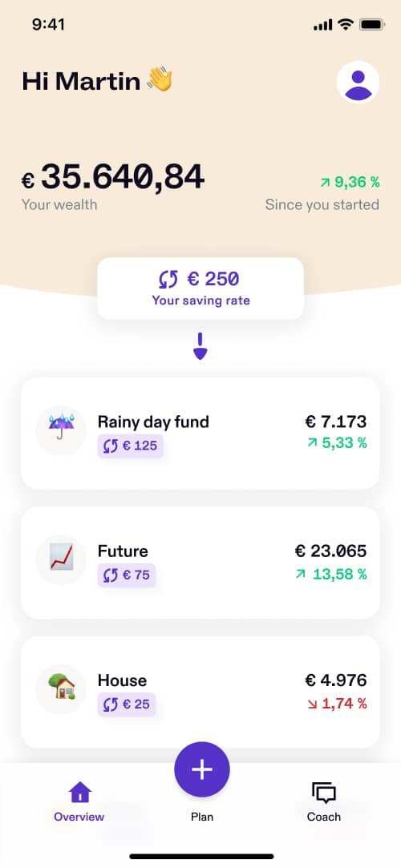This screenshot has height=868, width=401.
Task: Click the purple down arrow below saving rate
Action: [200, 346]
